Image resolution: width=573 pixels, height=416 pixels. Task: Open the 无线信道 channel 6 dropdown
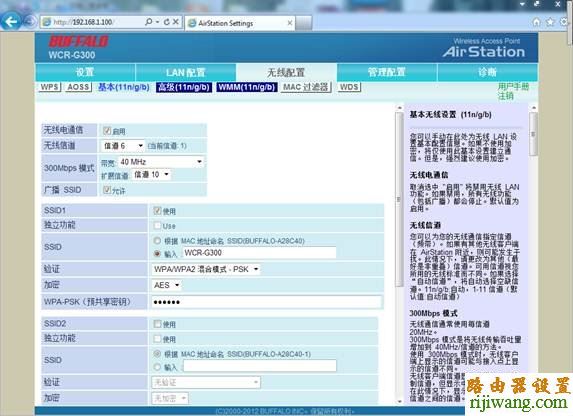(123, 146)
